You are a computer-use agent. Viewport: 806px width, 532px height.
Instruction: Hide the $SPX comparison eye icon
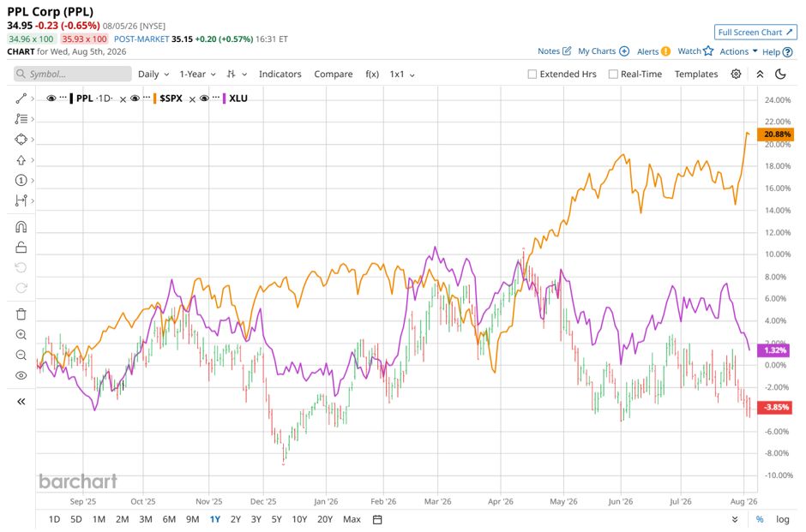(135, 98)
